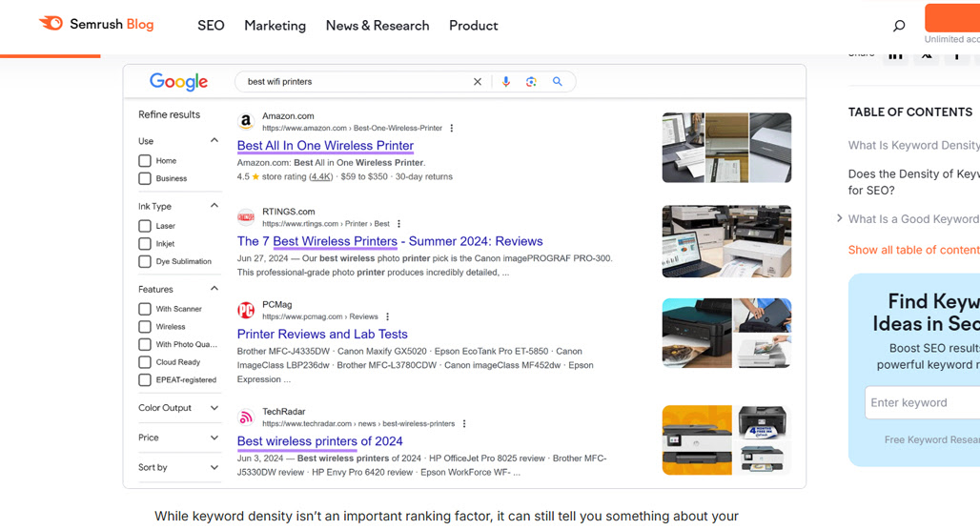Enable the Laser ink type filter

[x=145, y=226]
